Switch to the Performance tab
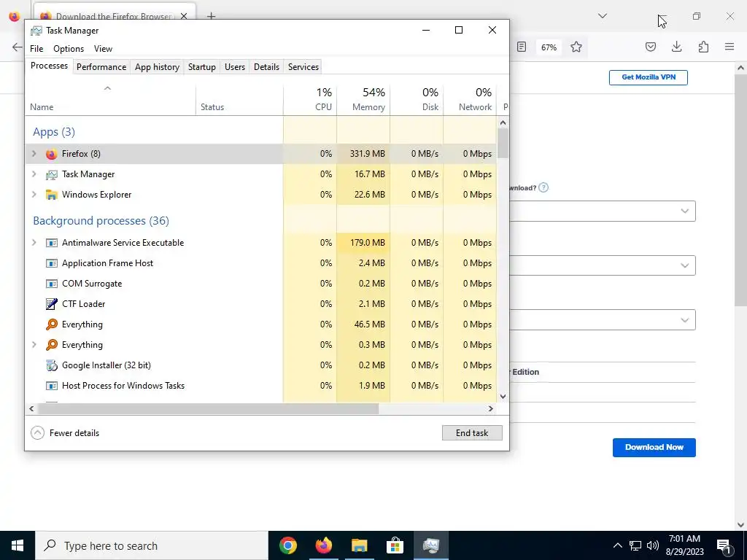747x560 pixels. coord(101,67)
